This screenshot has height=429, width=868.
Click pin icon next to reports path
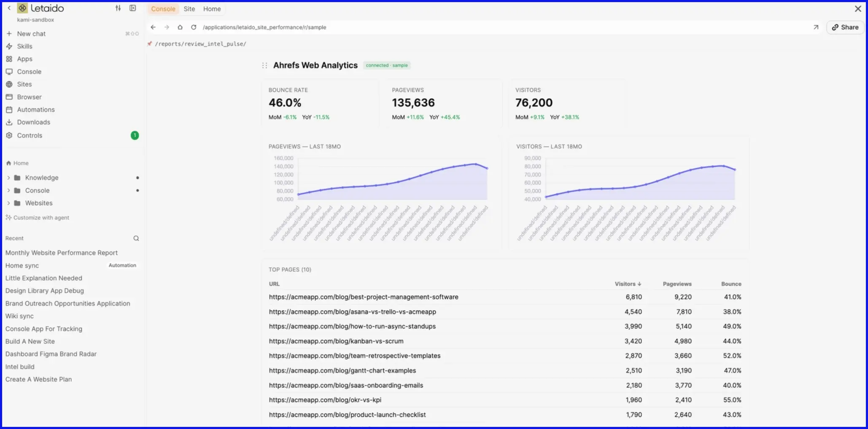coord(149,43)
